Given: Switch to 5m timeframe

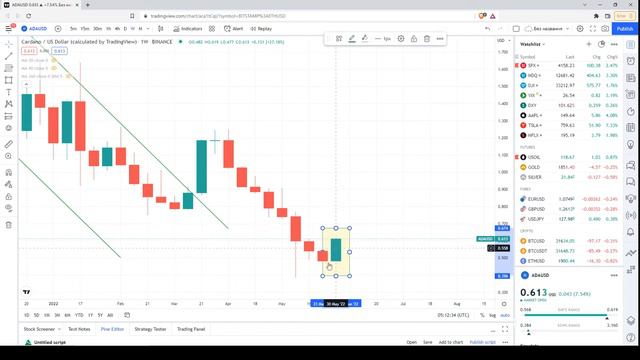Looking at the screenshot, I should click(73, 29).
